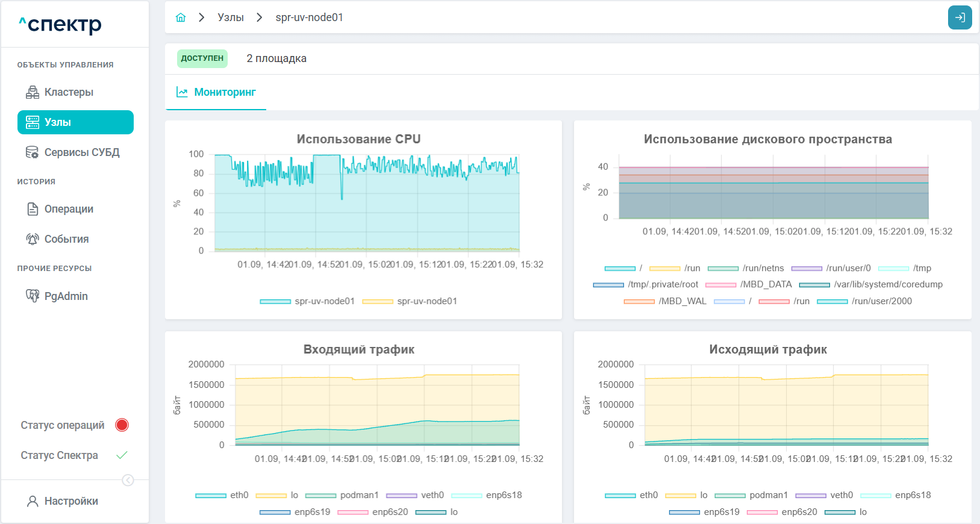
Task: Collapse the sidebar with round arrow
Action: (128, 480)
